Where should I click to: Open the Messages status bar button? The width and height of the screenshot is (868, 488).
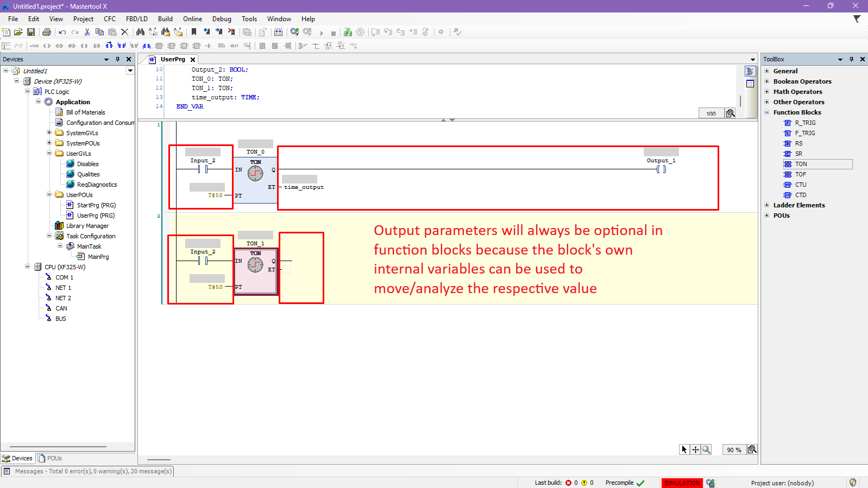(87, 471)
